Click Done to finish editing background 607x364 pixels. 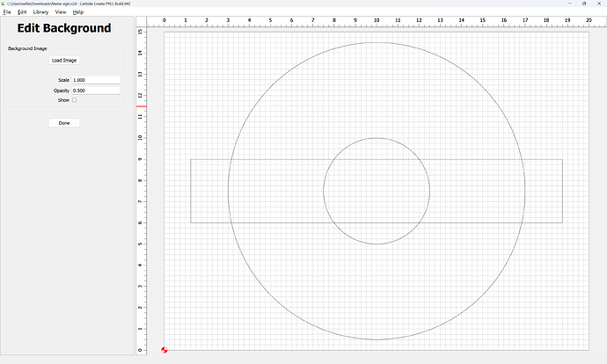pyautogui.click(x=64, y=123)
